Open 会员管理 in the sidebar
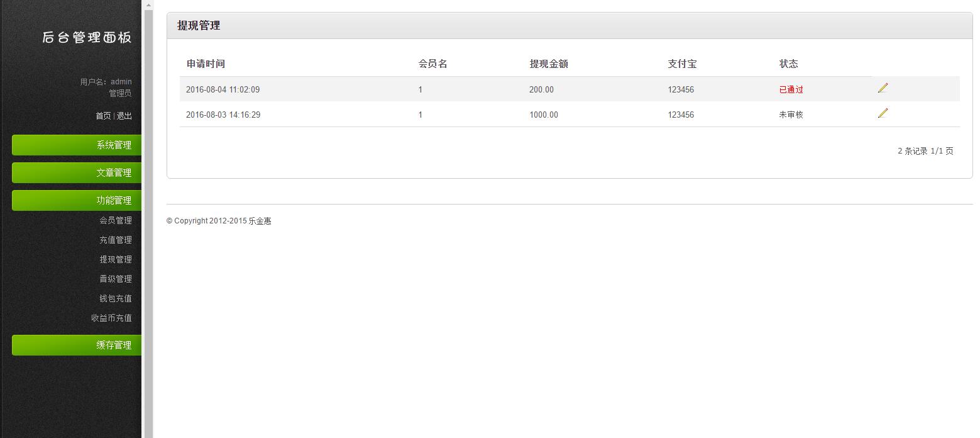 click(x=116, y=220)
